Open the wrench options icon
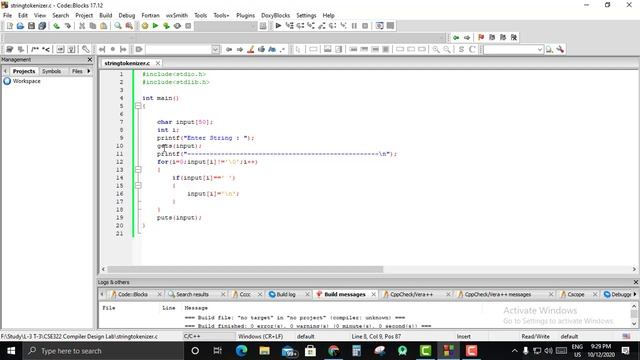640x360 pixels. tap(560, 49)
